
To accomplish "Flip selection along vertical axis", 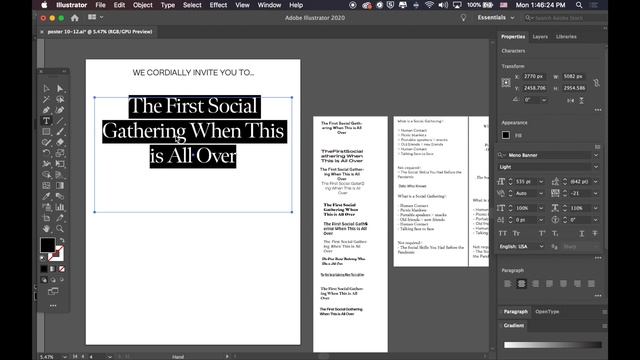I will click(x=582, y=100).
